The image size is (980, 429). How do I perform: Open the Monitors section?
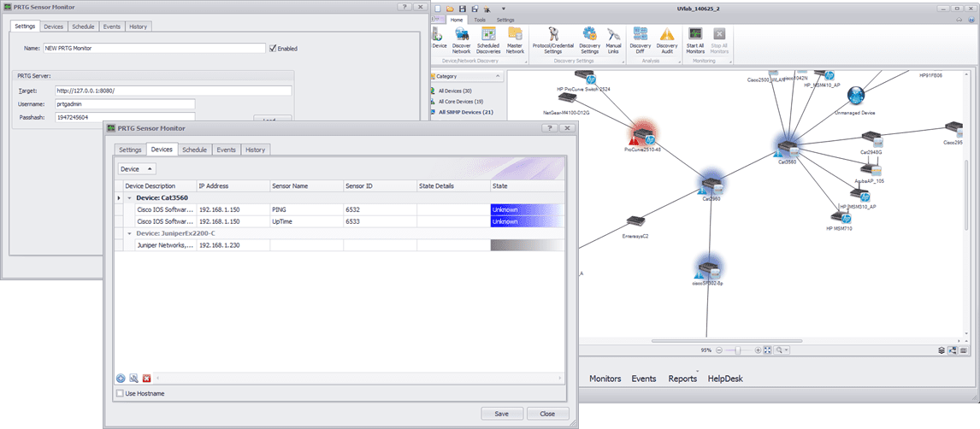coord(605,379)
